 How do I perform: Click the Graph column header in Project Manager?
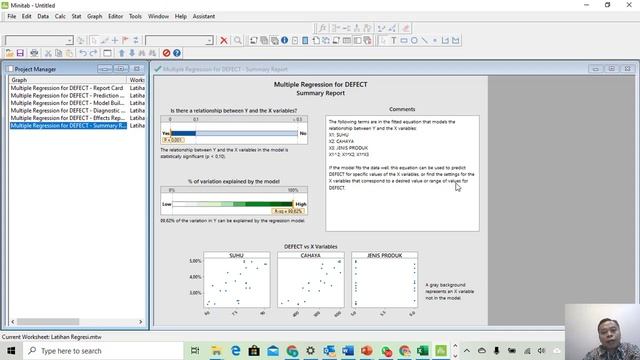pyautogui.click(x=68, y=80)
